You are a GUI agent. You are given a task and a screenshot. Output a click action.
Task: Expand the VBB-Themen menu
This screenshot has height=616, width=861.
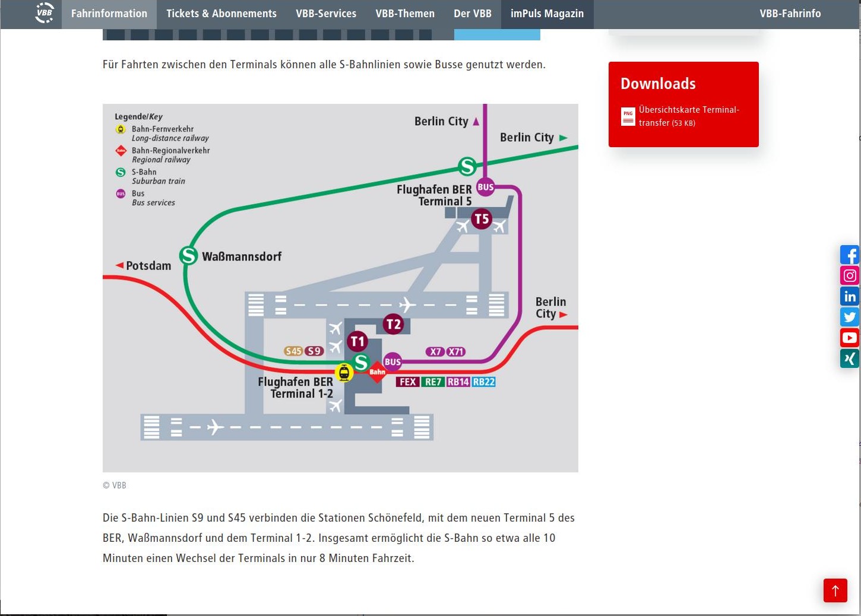[405, 14]
